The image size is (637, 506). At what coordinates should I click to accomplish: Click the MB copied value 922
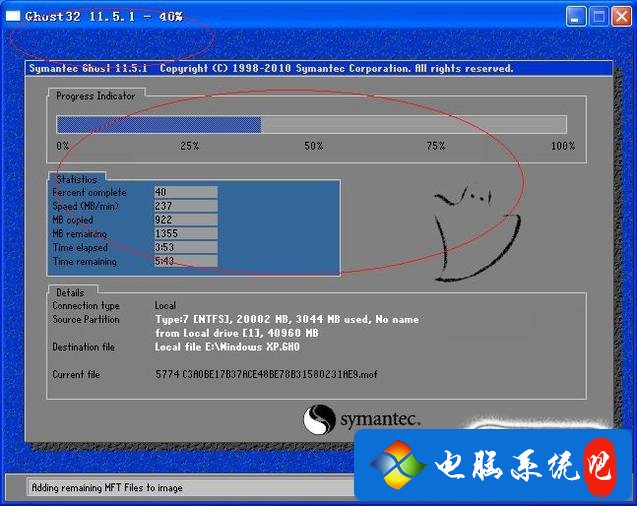pos(186,220)
